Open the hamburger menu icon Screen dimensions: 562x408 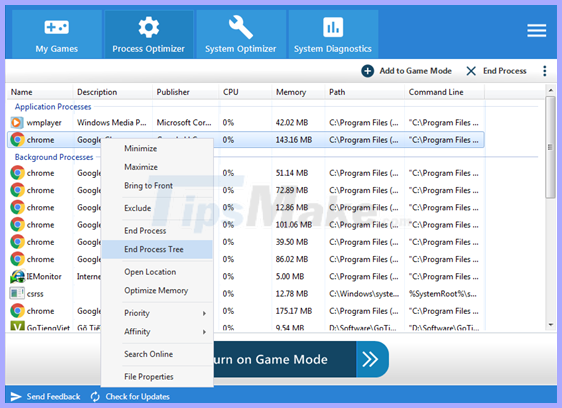[x=537, y=30]
